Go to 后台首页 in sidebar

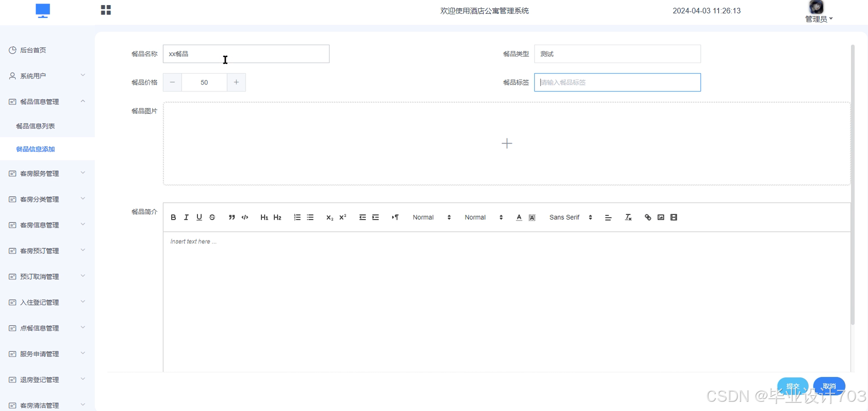click(x=47, y=50)
